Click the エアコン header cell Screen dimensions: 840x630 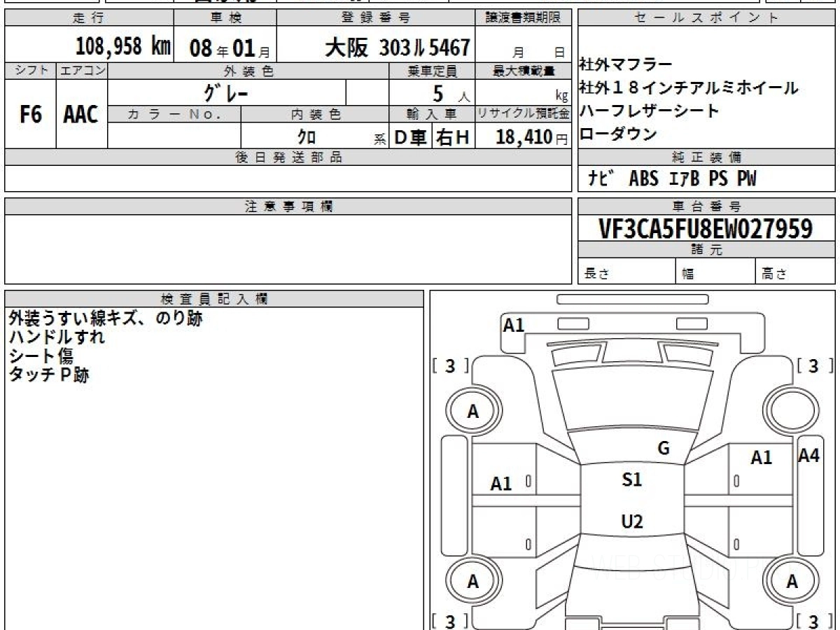tap(82, 71)
